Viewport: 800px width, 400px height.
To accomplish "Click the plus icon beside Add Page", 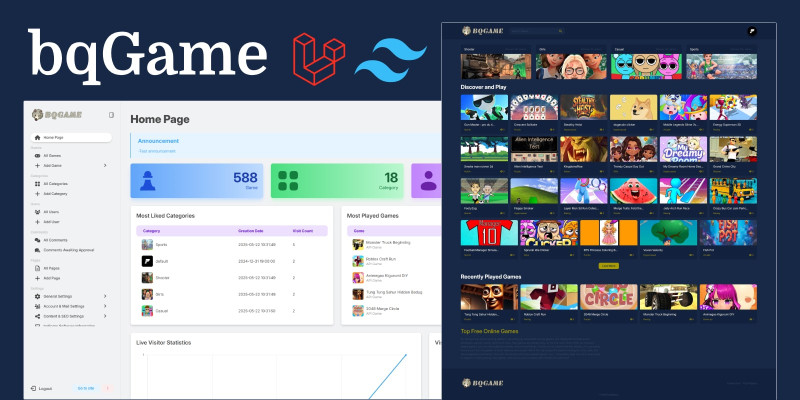I will click(x=37, y=278).
